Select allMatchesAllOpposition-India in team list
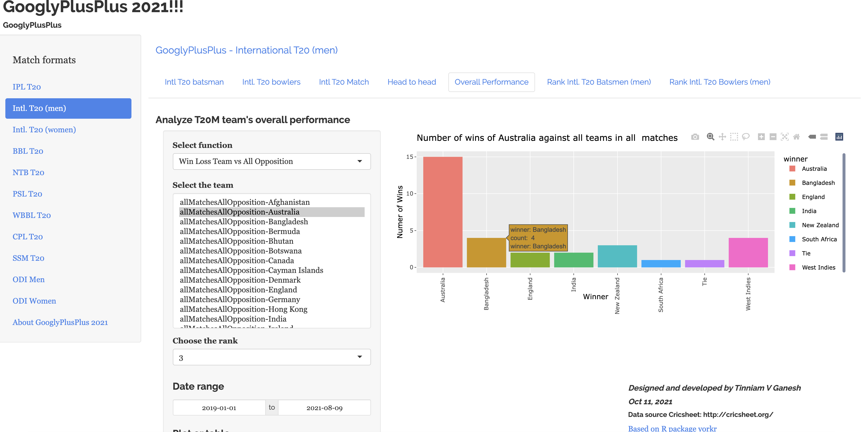This screenshot has width=868, height=432. pos(233,319)
